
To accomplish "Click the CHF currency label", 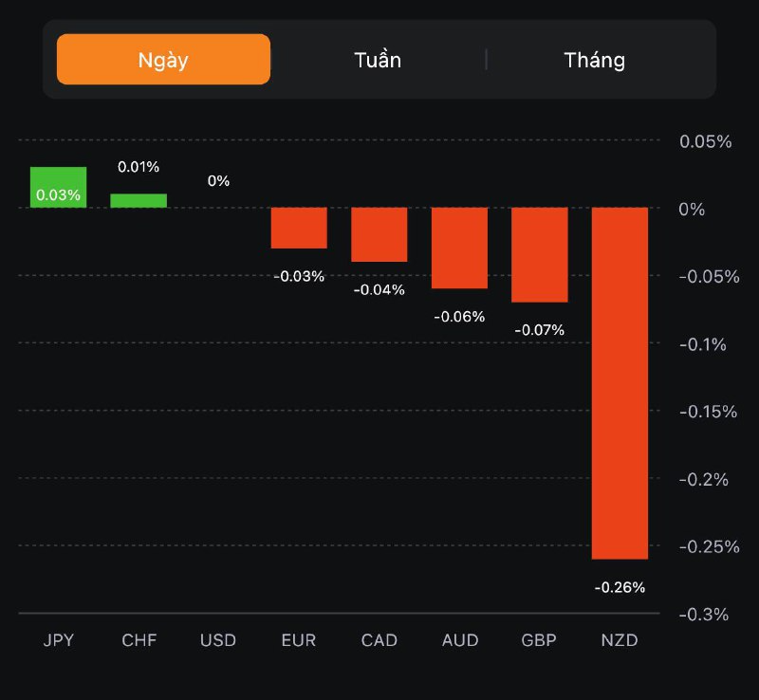I will coord(139,640).
